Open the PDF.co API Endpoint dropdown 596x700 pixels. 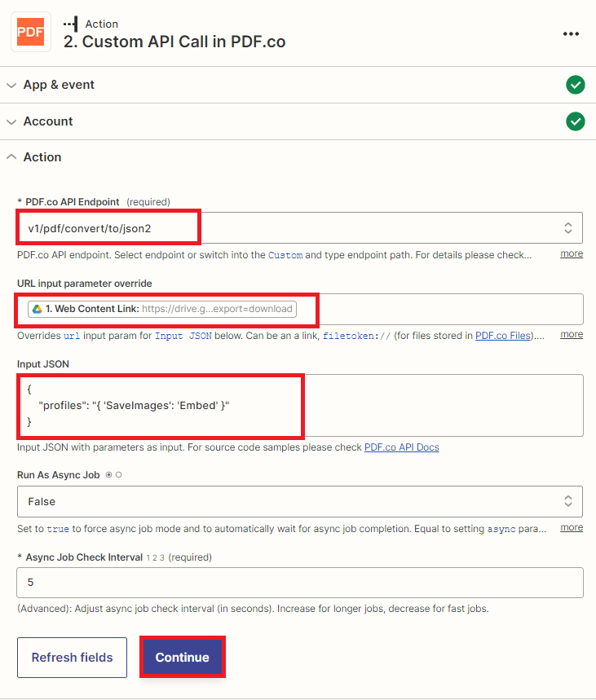[x=299, y=228]
